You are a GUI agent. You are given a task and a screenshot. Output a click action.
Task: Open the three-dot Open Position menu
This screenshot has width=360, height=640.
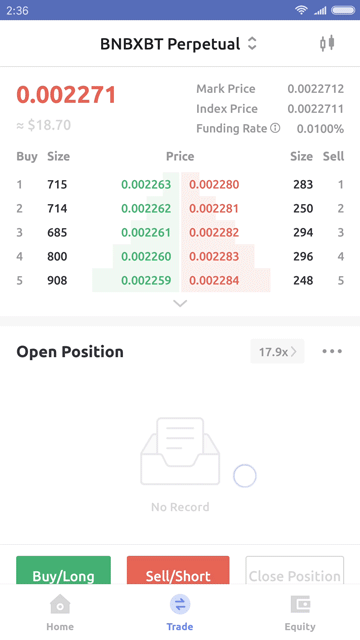point(332,351)
